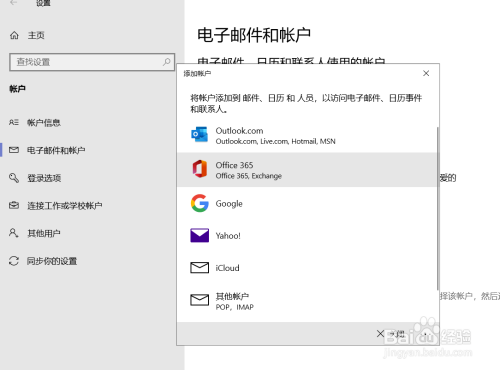
Task: Click the Office 365, Exchange subtitle text
Action: pos(249,176)
